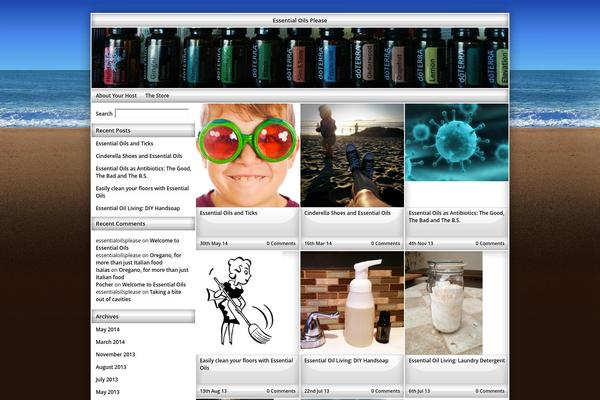Click 0 Comments on the 4th Nov 13 post

490,243
